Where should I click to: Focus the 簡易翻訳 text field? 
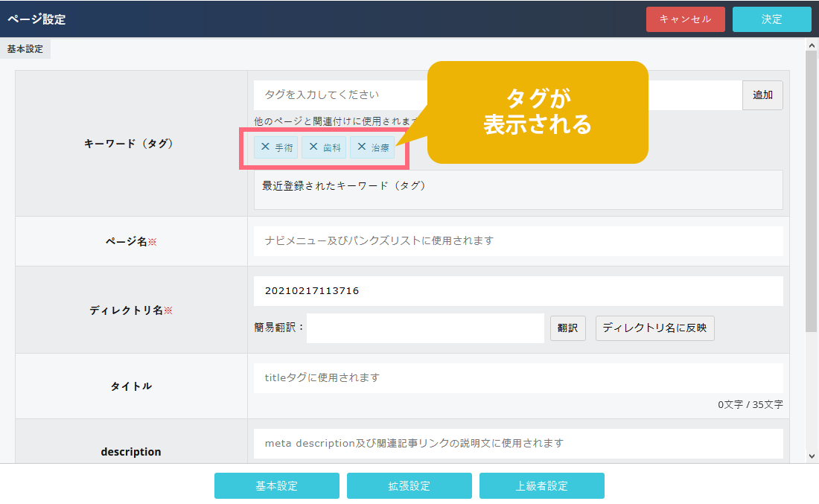(425, 328)
